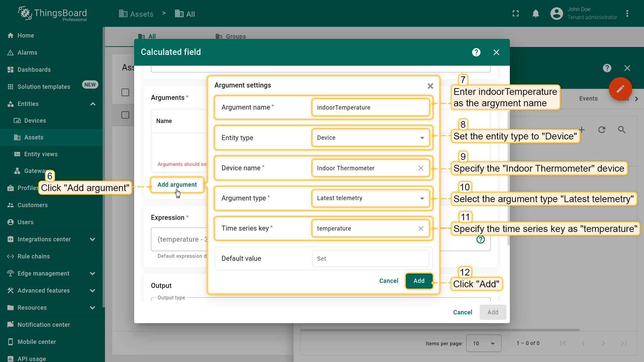Open user menu three-dots icon
The width and height of the screenshot is (644, 362).
tap(627, 14)
